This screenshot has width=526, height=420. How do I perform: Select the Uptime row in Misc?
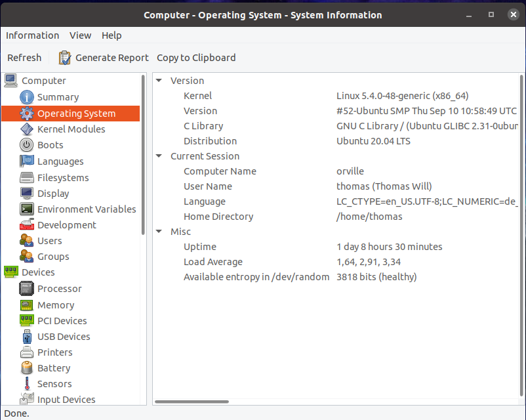(x=200, y=247)
